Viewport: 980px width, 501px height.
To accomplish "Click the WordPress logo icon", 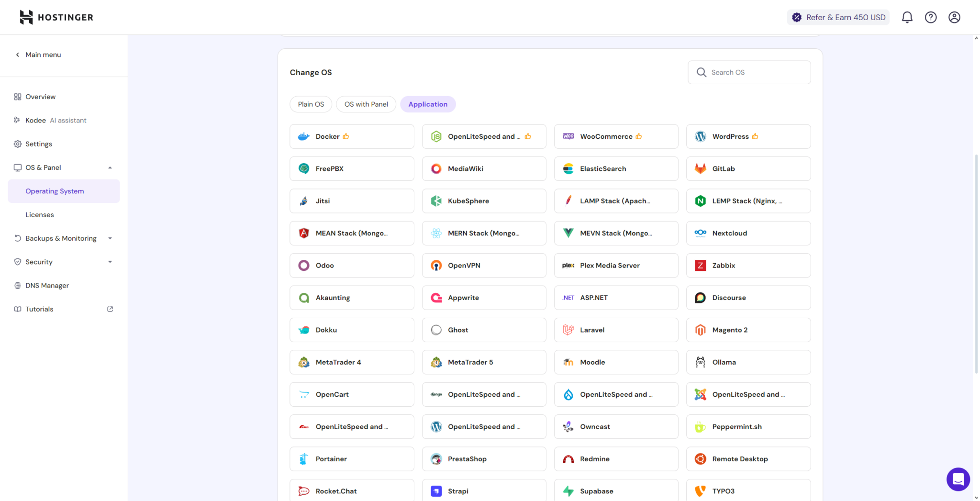I will (x=700, y=136).
